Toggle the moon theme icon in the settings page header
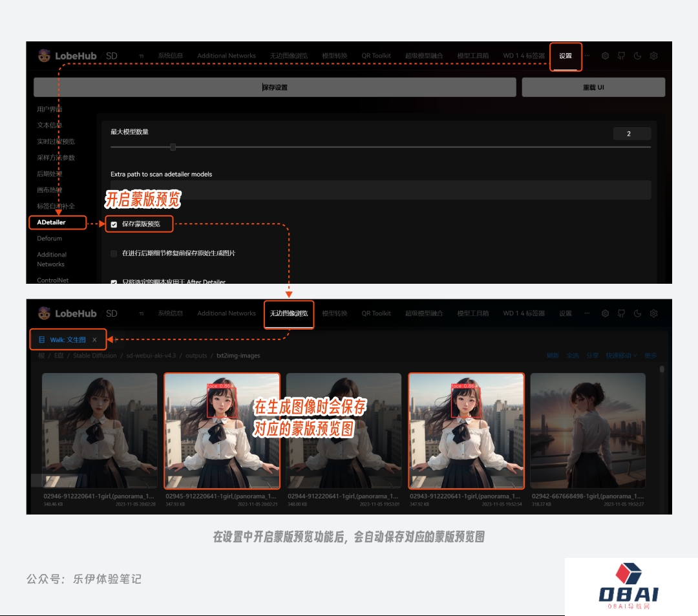Viewport: 698px width, 616px height. pyautogui.click(x=637, y=56)
